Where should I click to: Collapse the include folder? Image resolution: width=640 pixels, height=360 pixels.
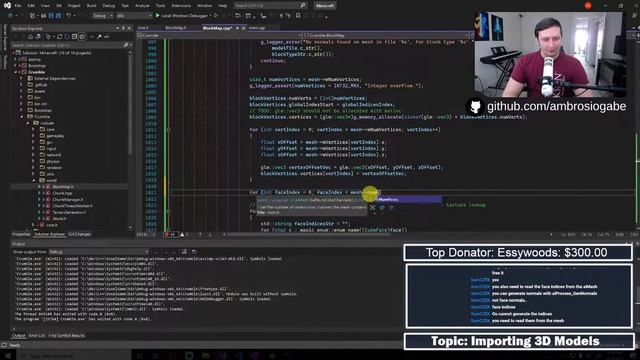pos(28,123)
